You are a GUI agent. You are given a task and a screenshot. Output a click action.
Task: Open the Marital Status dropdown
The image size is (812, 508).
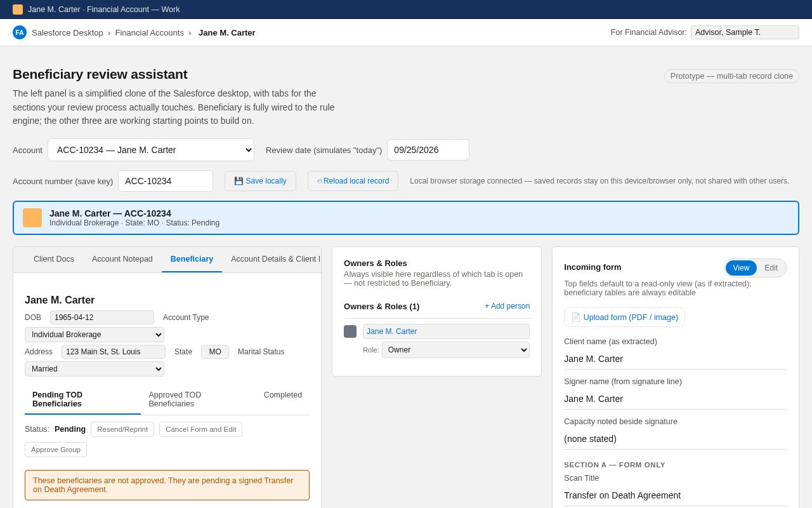[x=95, y=369]
